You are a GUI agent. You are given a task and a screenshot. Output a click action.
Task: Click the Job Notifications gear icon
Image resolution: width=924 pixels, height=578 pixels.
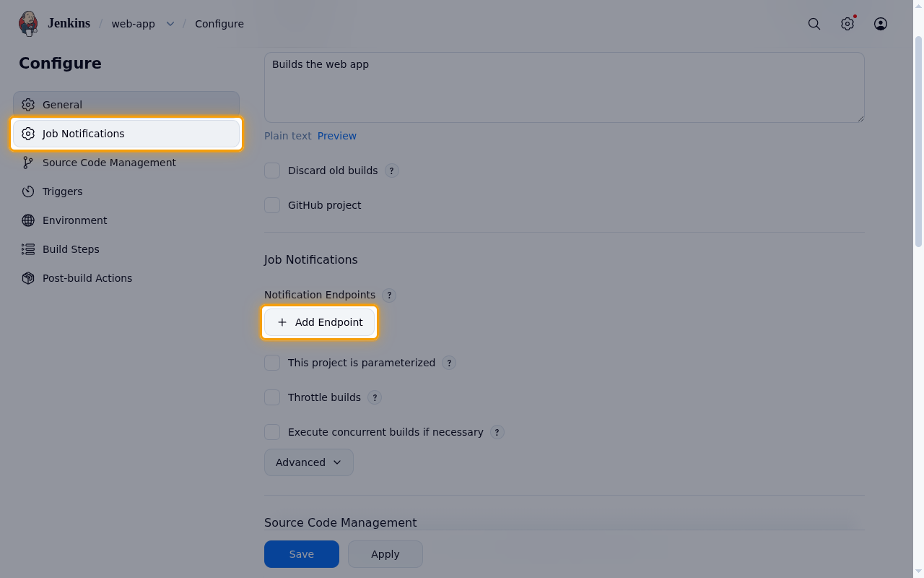point(28,134)
